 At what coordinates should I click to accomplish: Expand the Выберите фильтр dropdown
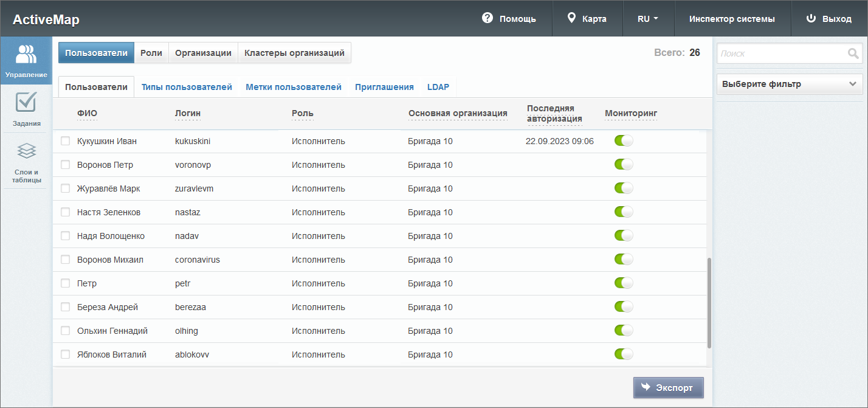pos(790,84)
